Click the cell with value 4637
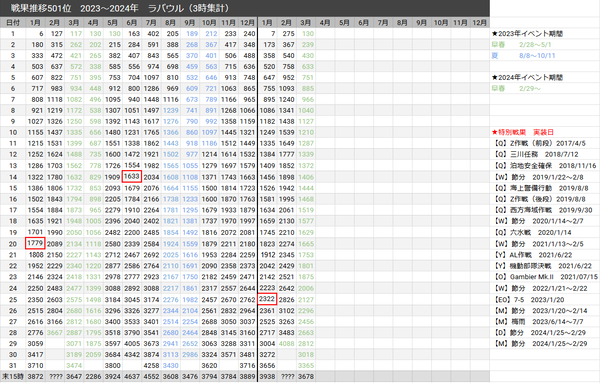 coord(132,376)
